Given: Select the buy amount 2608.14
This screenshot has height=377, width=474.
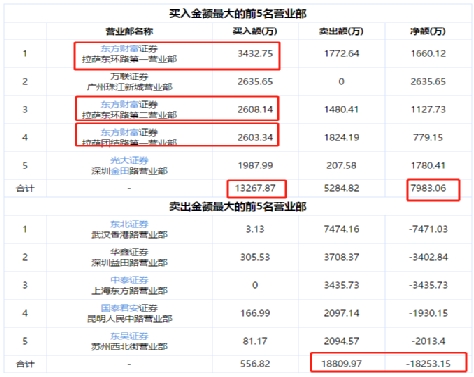Looking at the screenshot, I should tap(255, 110).
